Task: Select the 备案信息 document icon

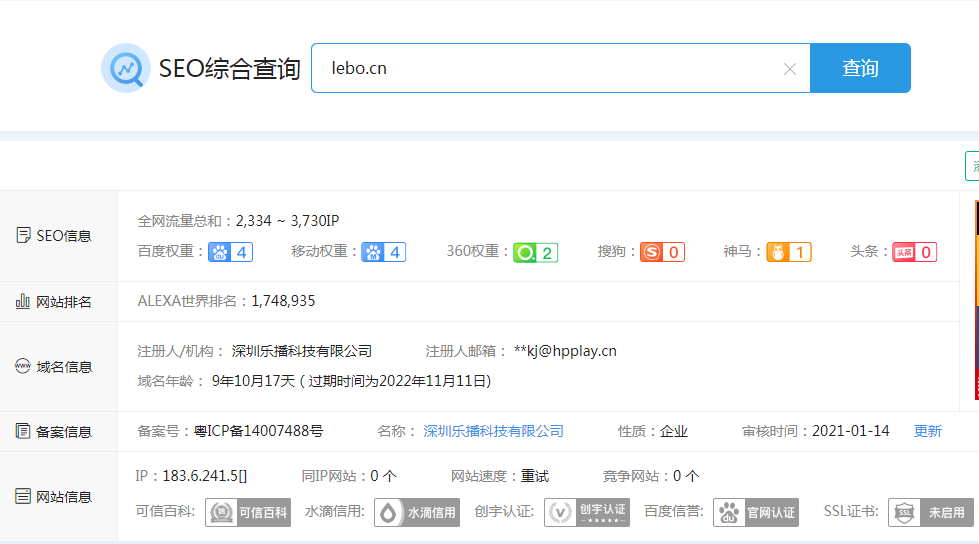Action: [x=23, y=431]
